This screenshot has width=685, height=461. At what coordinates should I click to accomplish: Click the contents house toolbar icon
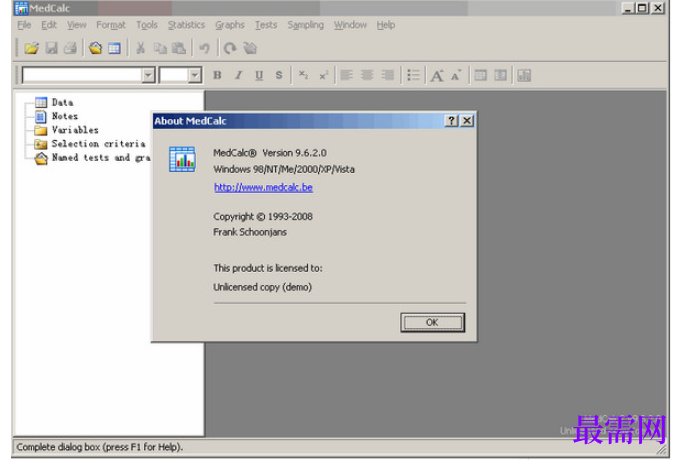pos(95,48)
